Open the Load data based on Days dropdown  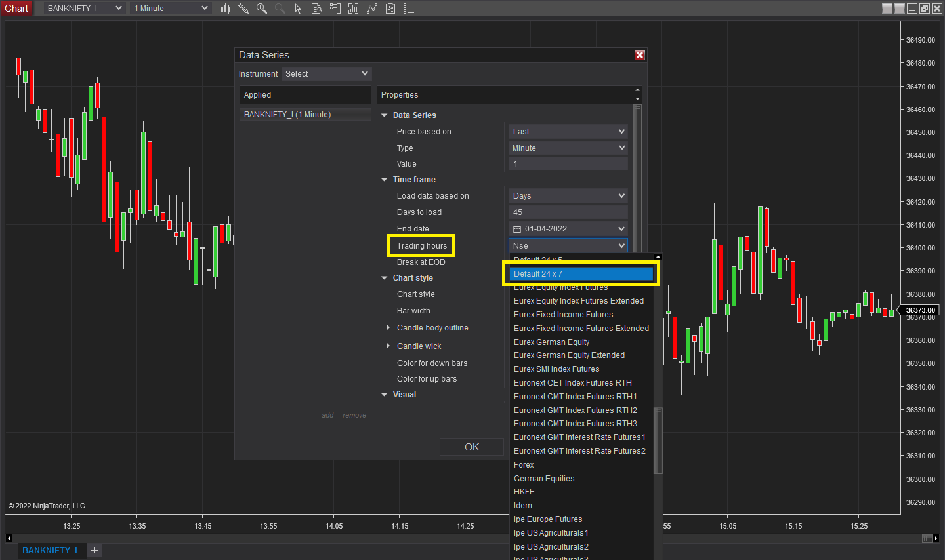click(x=568, y=196)
